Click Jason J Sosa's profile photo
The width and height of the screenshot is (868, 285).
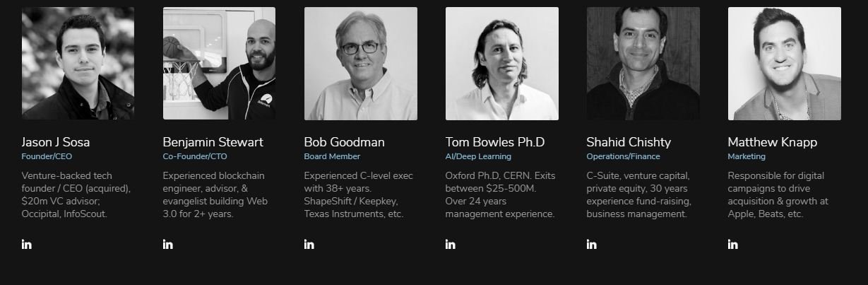coord(78,64)
